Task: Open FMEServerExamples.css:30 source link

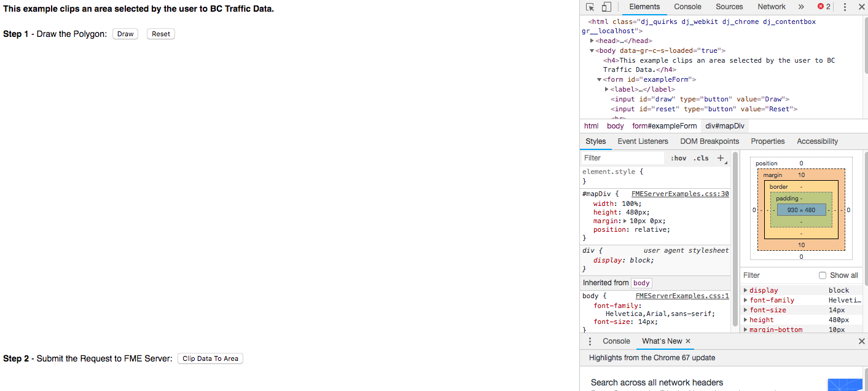Action: [x=680, y=194]
